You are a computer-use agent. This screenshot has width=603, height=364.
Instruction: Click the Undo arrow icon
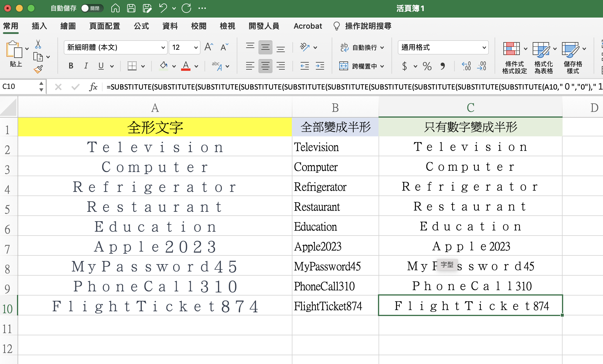163,8
